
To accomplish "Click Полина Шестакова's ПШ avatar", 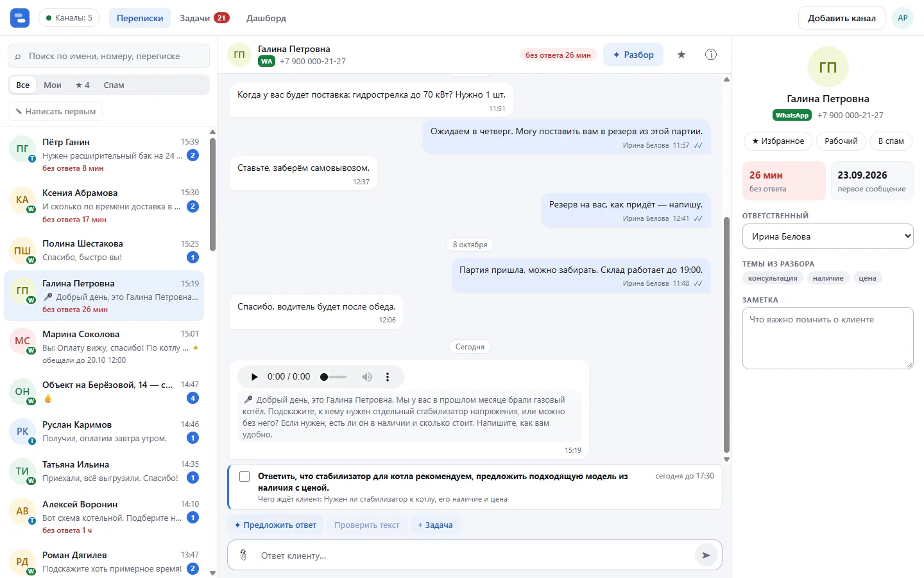I will pos(22,250).
